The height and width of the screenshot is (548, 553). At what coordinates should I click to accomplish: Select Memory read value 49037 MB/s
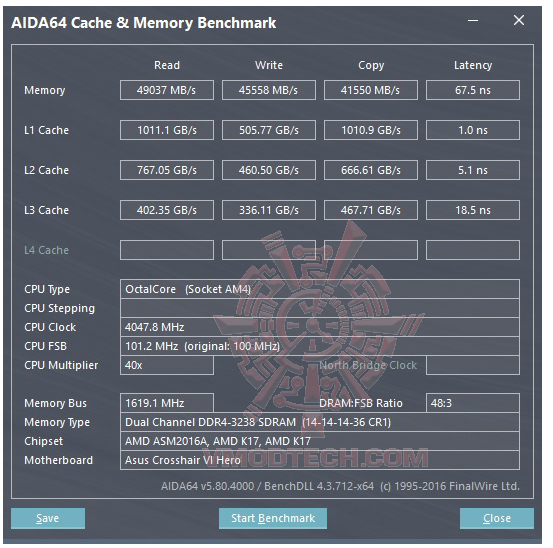coord(166,90)
